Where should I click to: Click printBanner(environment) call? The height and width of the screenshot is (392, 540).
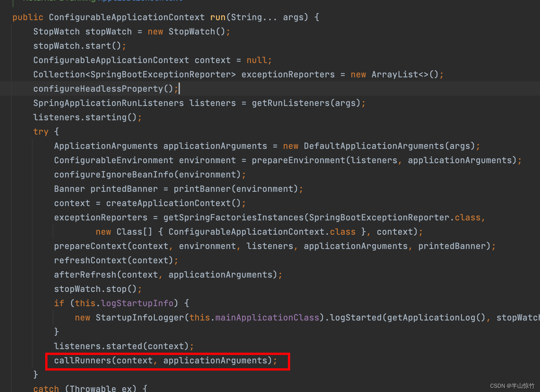(236, 189)
